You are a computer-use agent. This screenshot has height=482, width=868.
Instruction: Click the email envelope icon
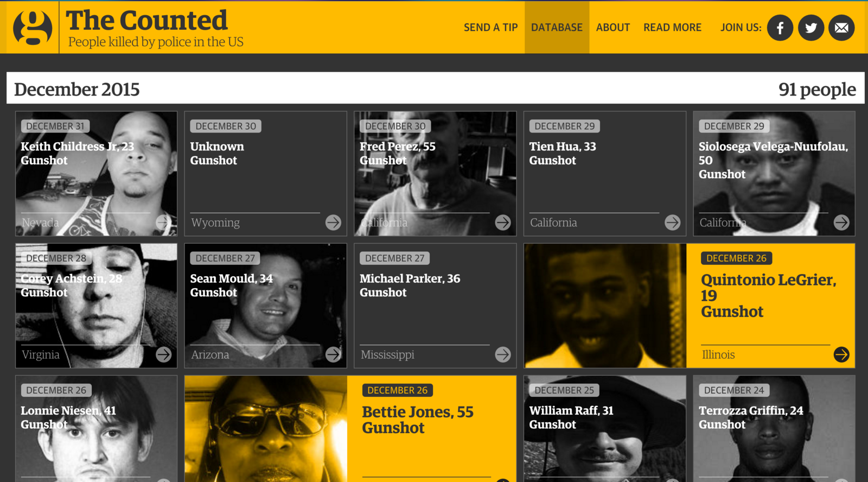pyautogui.click(x=841, y=28)
